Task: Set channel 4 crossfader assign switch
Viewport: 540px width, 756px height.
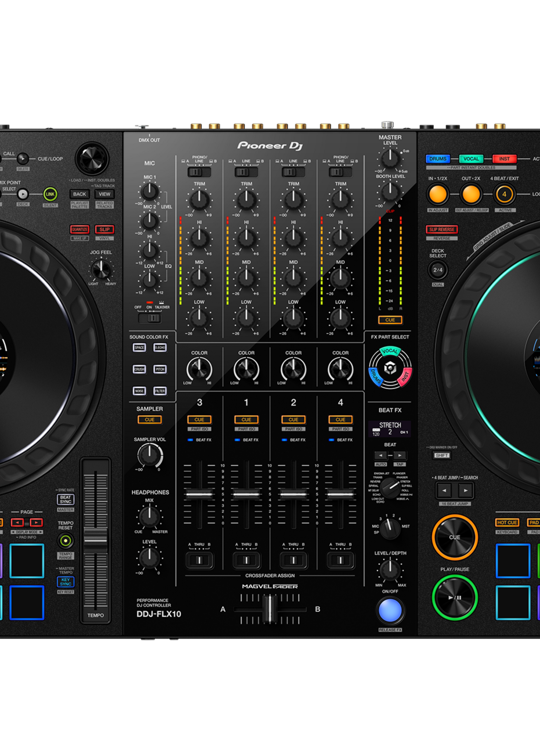Action: [341, 560]
